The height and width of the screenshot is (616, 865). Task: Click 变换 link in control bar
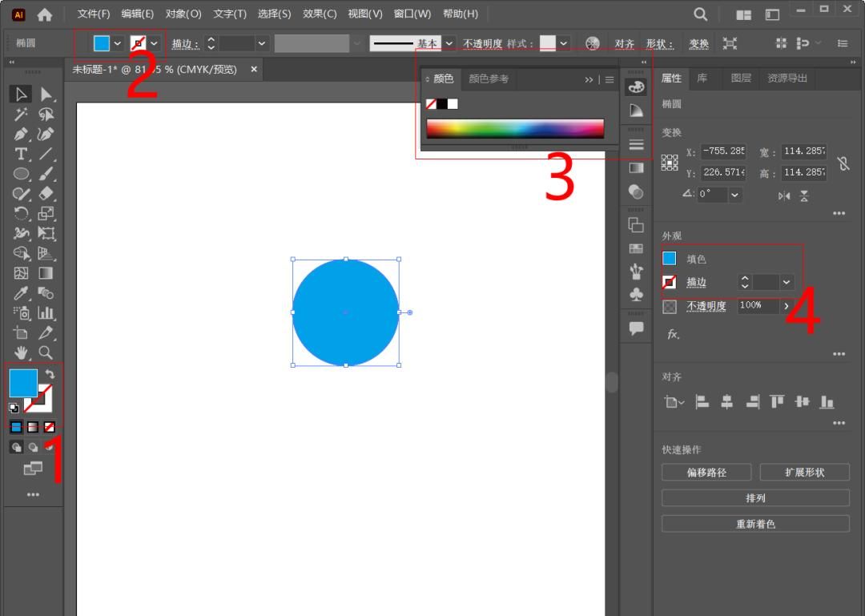699,43
